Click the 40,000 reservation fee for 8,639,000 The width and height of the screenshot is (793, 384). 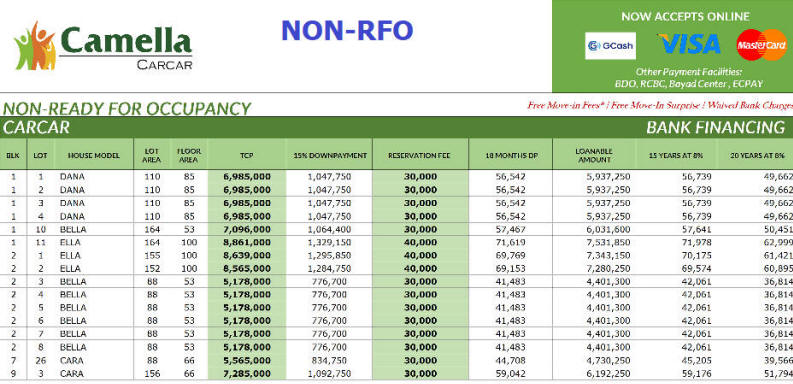pyautogui.click(x=420, y=255)
